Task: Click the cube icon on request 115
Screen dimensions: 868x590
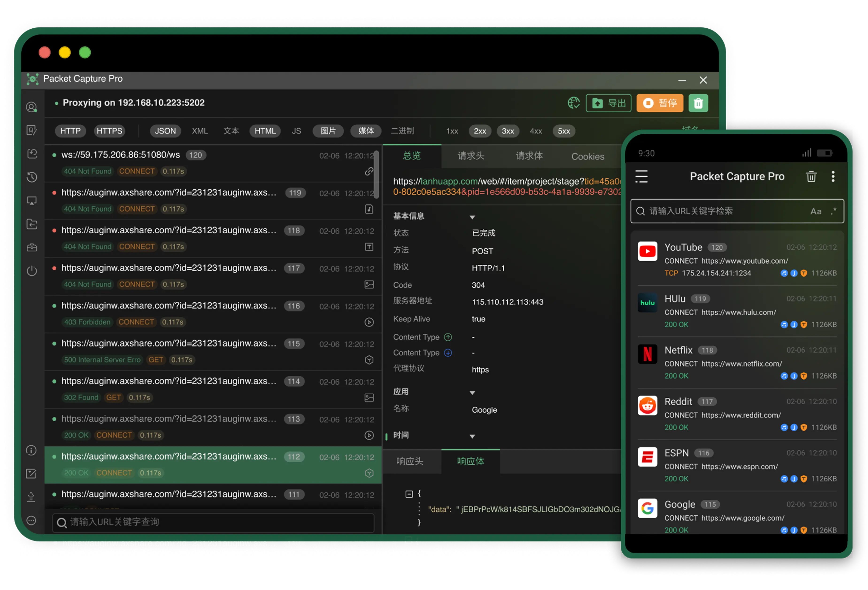Action: pos(369,360)
